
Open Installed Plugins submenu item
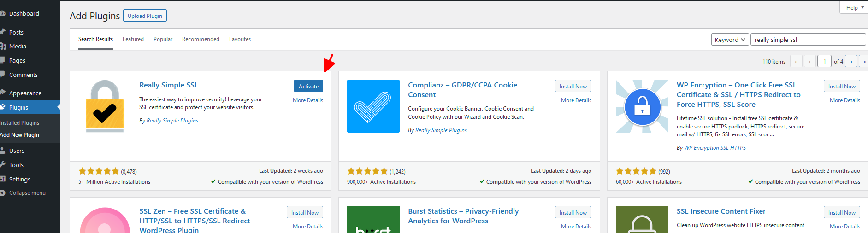pyautogui.click(x=20, y=123)
